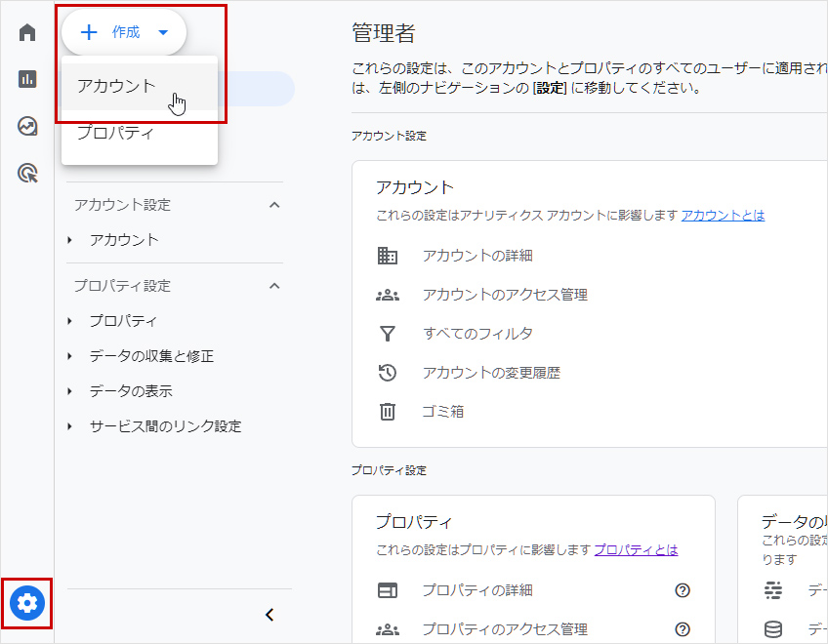Open the Reports bar chart icon
Screen dimensions: 828x644
pyautogui.click(x=27, y=79)
